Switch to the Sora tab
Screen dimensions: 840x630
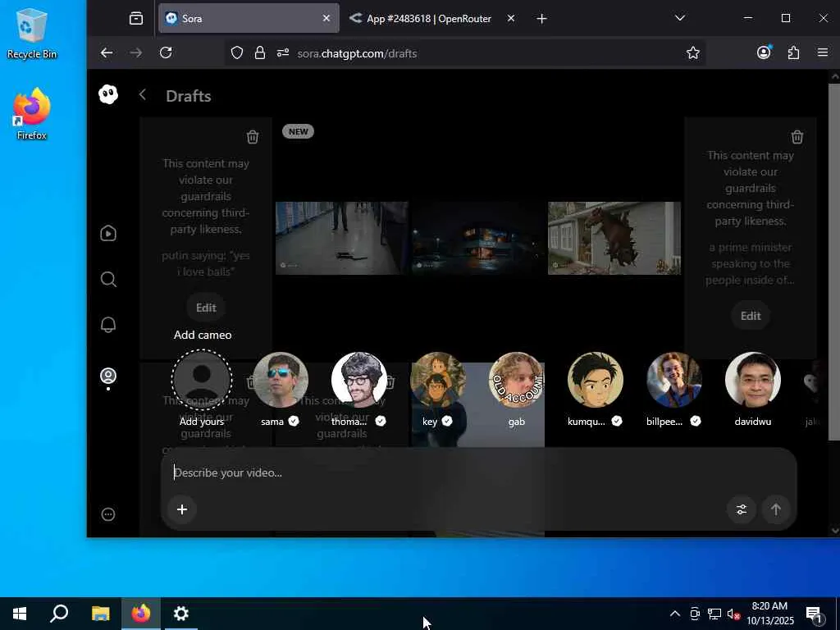tap(249, 18)
